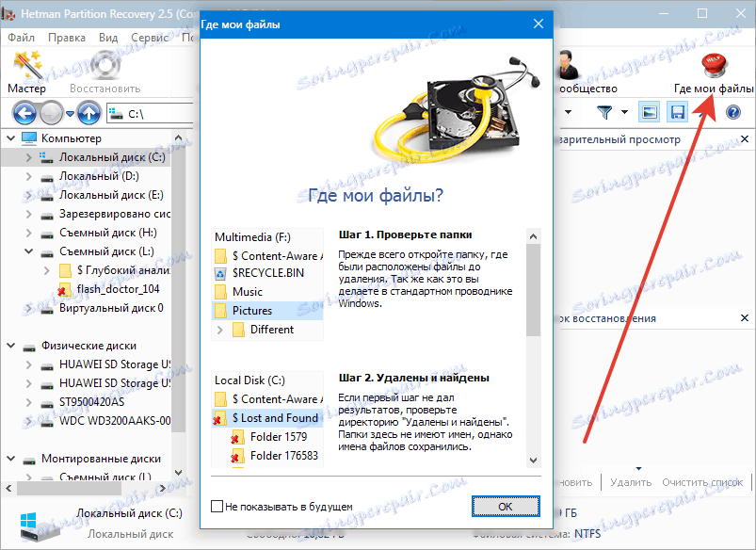Click the C:\ address path field
The image size is (756, 550).
151,114
